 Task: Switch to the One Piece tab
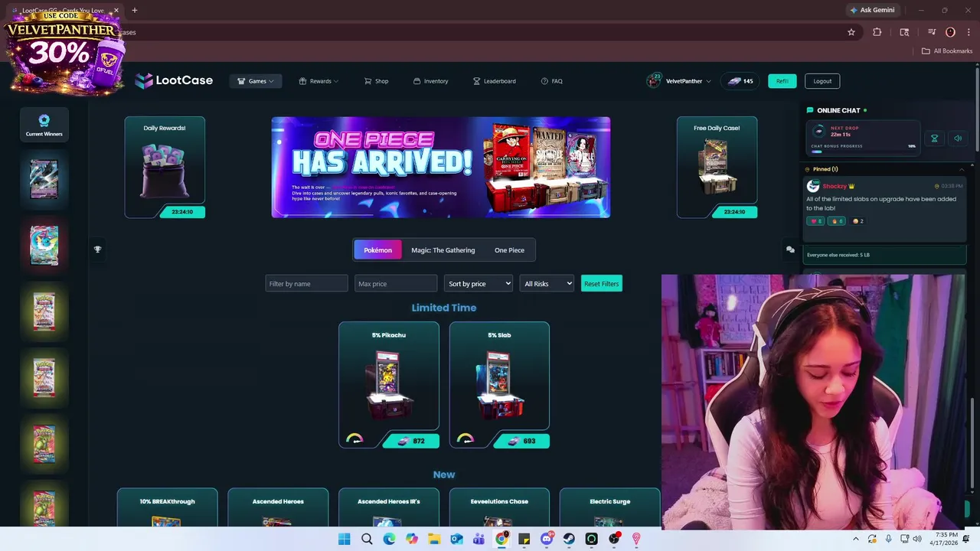(509, 250)
